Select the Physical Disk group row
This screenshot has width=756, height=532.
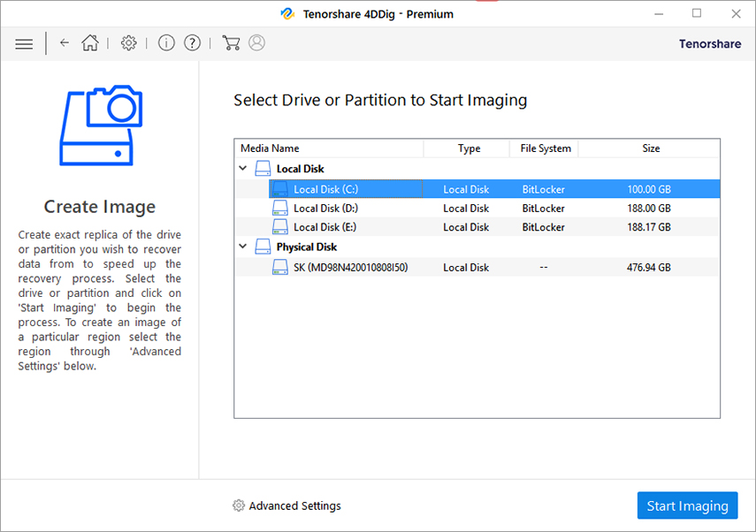477,247
